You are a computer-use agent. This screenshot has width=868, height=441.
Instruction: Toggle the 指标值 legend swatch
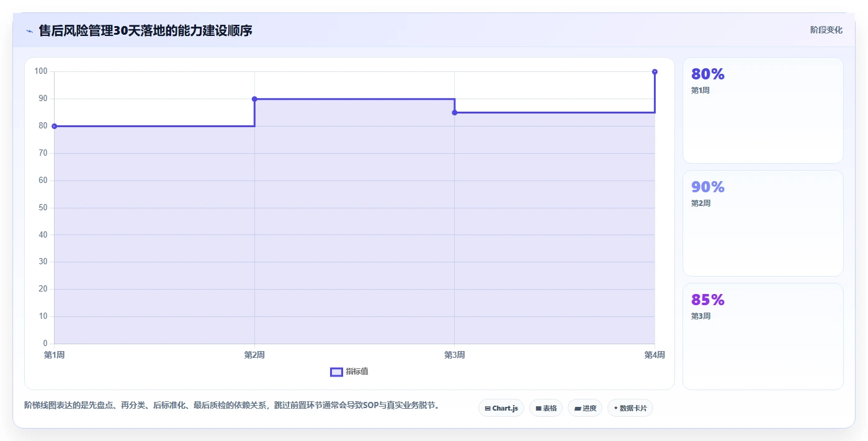[336, 372]
